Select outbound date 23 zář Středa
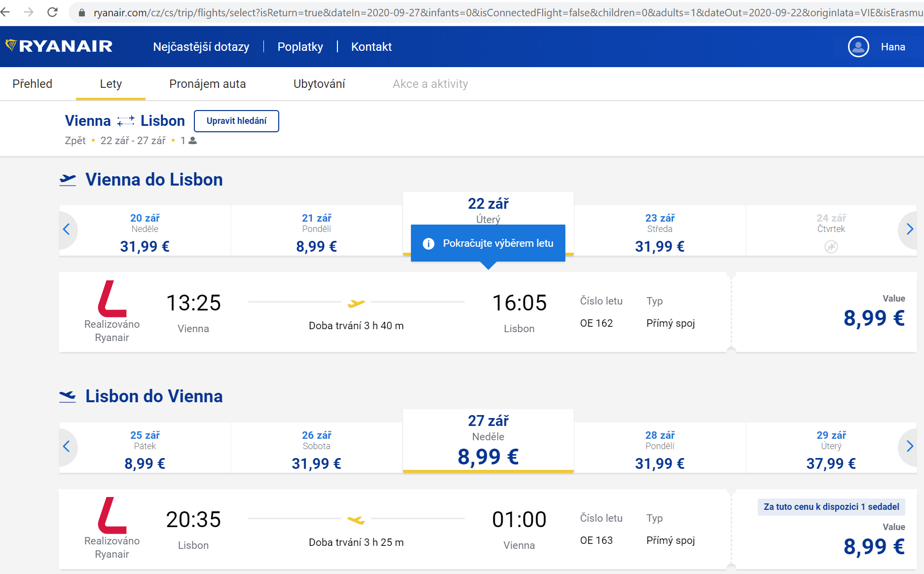This screenshot has width=924, height=574. pyautogui.click(x=660, y=230)
